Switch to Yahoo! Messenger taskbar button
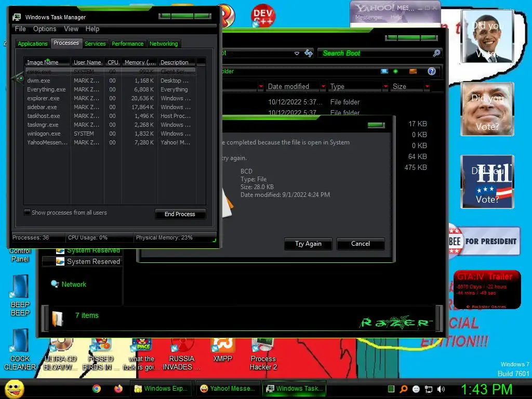This screenshot has height=399, width=532. [x=228, y=389]
